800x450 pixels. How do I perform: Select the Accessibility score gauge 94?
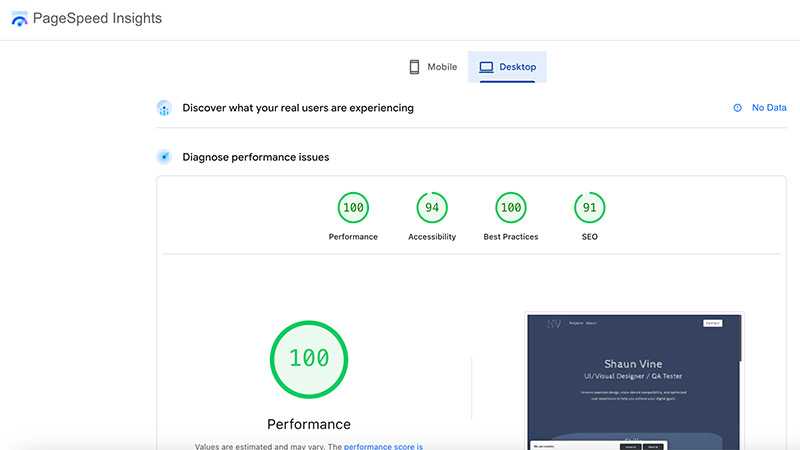[432, 208]
